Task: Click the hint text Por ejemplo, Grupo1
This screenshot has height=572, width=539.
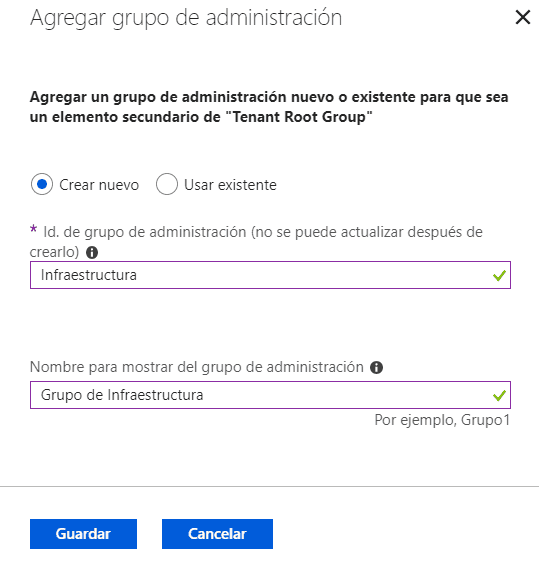Action: 442,420
